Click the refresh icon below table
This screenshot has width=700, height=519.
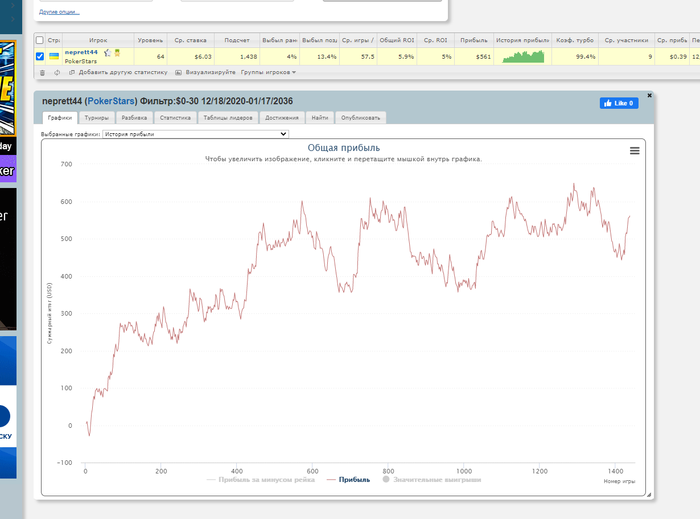[x=57, y=72]
